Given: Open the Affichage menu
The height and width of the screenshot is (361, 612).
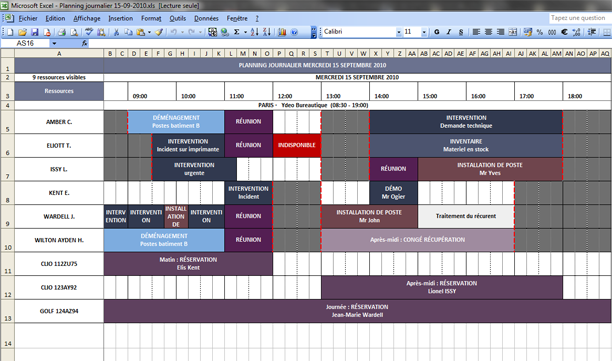Looking at the screenshot, I should [x=87, y=18].
